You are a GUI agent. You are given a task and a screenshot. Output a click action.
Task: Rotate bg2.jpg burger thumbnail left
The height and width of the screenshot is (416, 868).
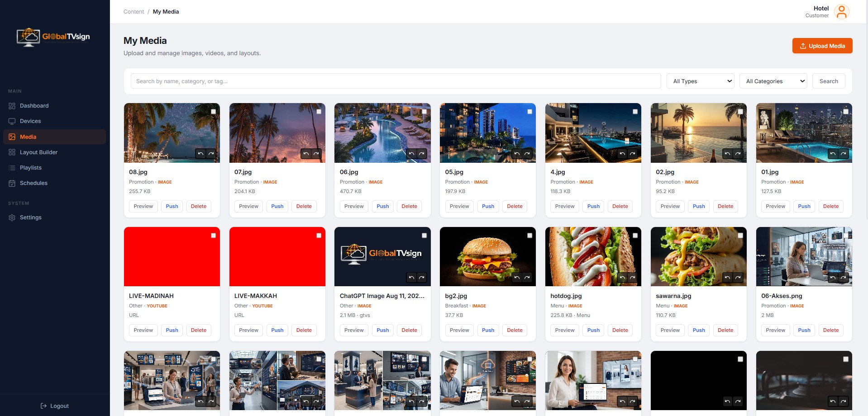[x=517, y=278]
